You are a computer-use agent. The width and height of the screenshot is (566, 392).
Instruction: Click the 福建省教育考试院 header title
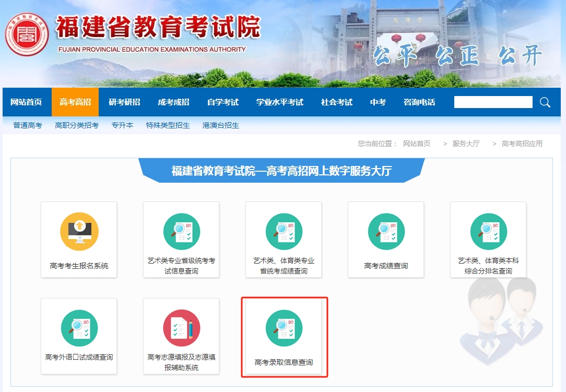[158, 27]
